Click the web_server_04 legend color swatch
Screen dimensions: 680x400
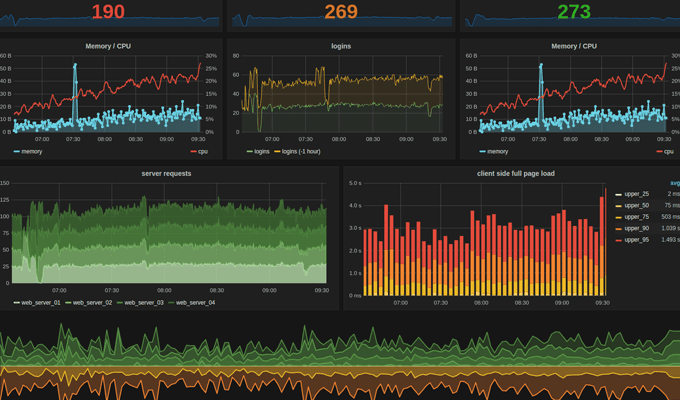(171, 302)
